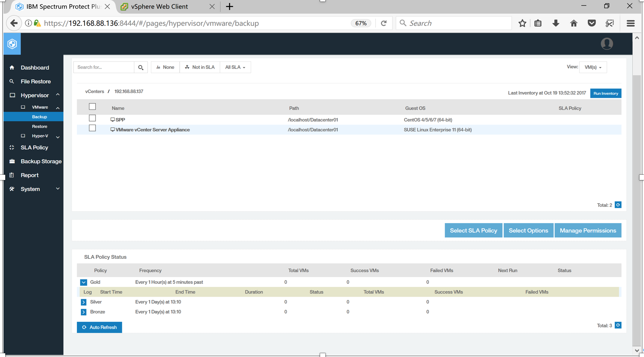Click the site information icon in address bar

click(28, 23)
